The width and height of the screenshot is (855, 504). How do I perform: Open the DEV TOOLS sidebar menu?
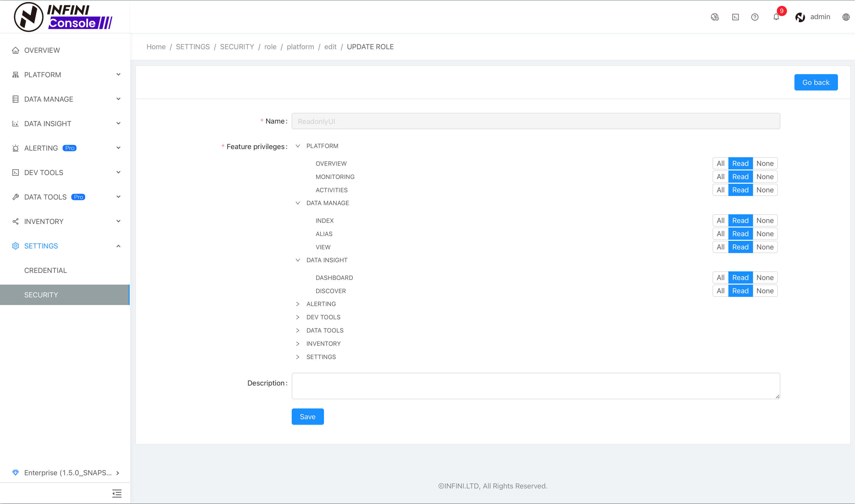point(65,173)
